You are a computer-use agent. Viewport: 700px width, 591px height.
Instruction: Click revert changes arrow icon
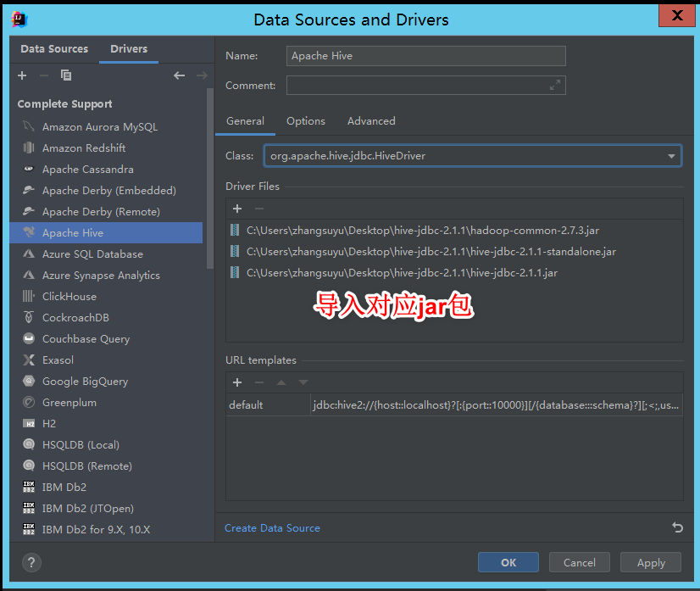click(x=677, y=527)
